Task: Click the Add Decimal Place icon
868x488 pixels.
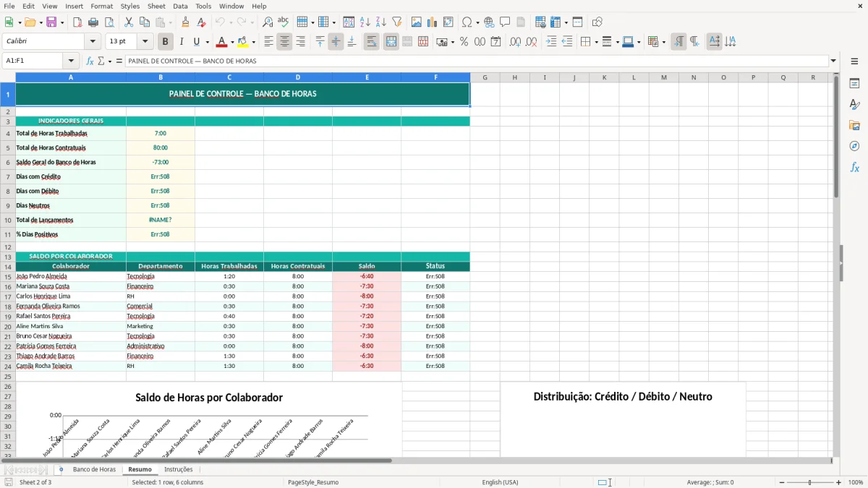Action: point(515,42)
